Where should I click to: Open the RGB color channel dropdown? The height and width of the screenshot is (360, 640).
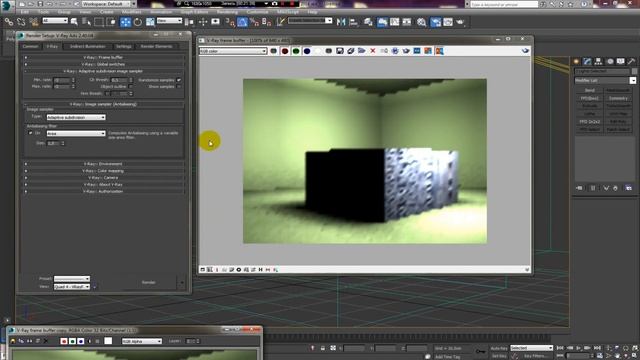(233, 51)
